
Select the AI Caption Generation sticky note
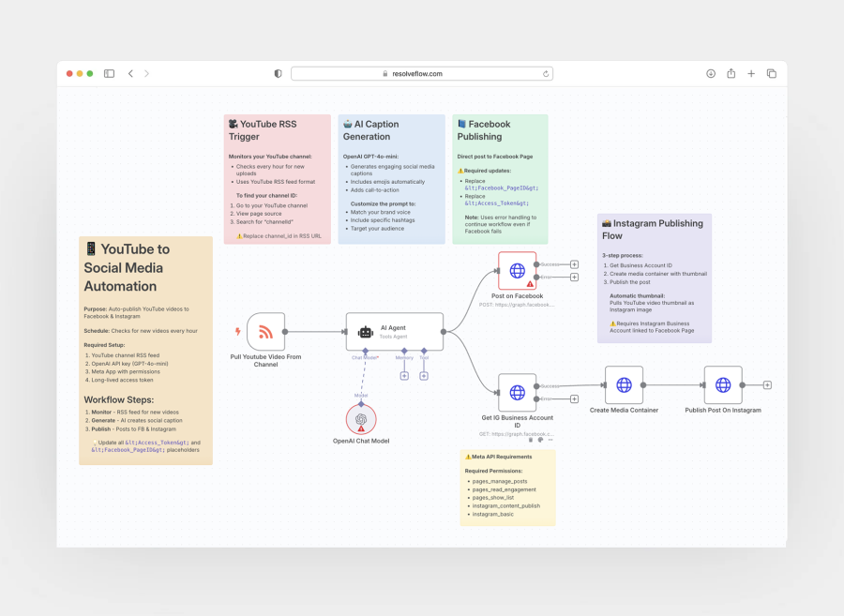coord(391,179)
